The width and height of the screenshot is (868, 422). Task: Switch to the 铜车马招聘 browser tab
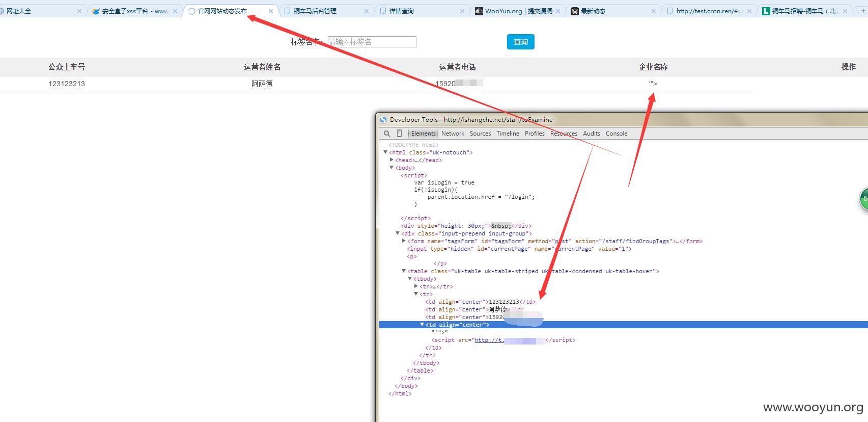click(x=804, y=11)
